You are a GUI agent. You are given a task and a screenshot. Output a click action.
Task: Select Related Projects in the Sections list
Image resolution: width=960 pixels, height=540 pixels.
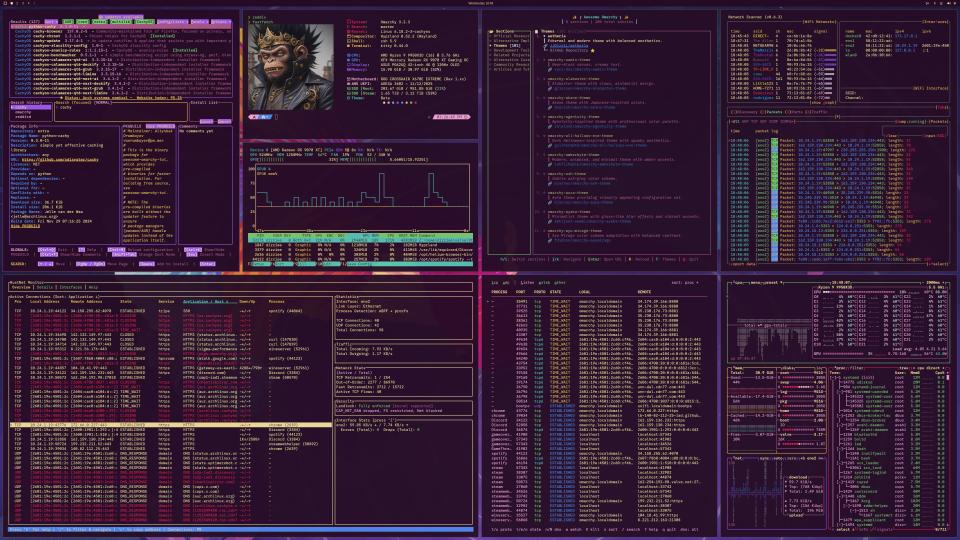coord(511,55)
